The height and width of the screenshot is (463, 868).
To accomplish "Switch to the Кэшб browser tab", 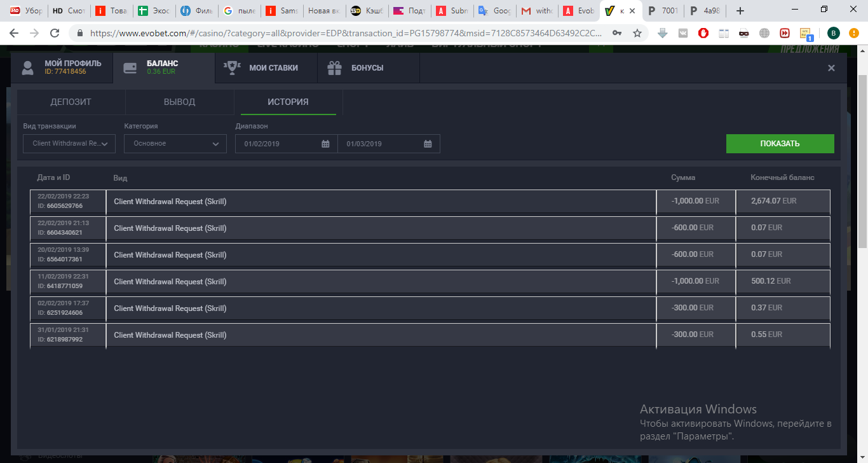I will (x=367, y=11).
